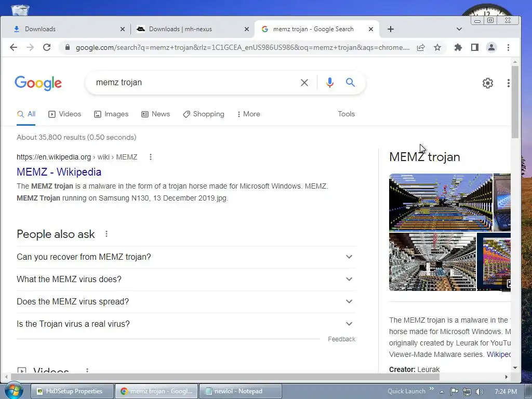The height and width of the screenshot is (399, 532).
Task: Click the vertical scrollbar thumb
Action: pyautogui.click(x=515, y=102)
